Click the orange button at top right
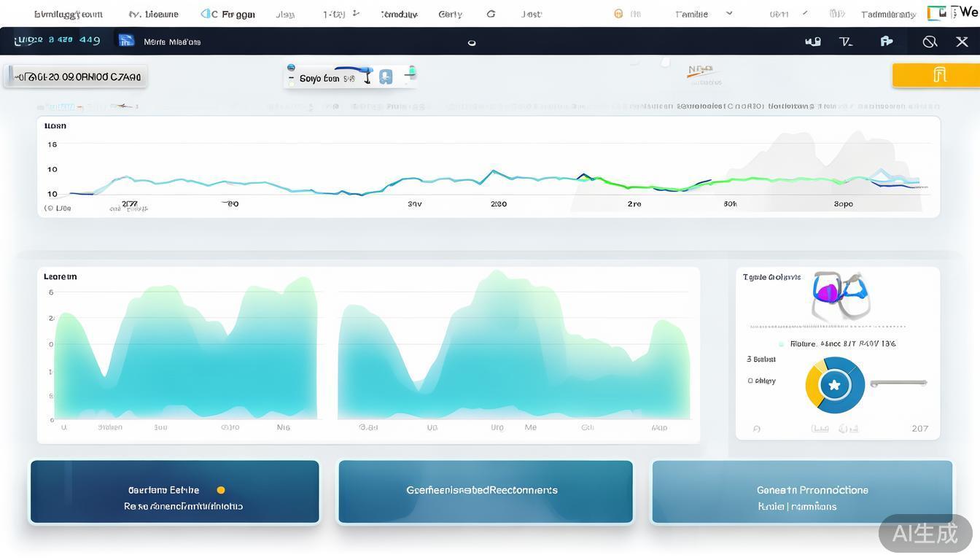Viewport: 980px width, 560px height. (936, 75)
